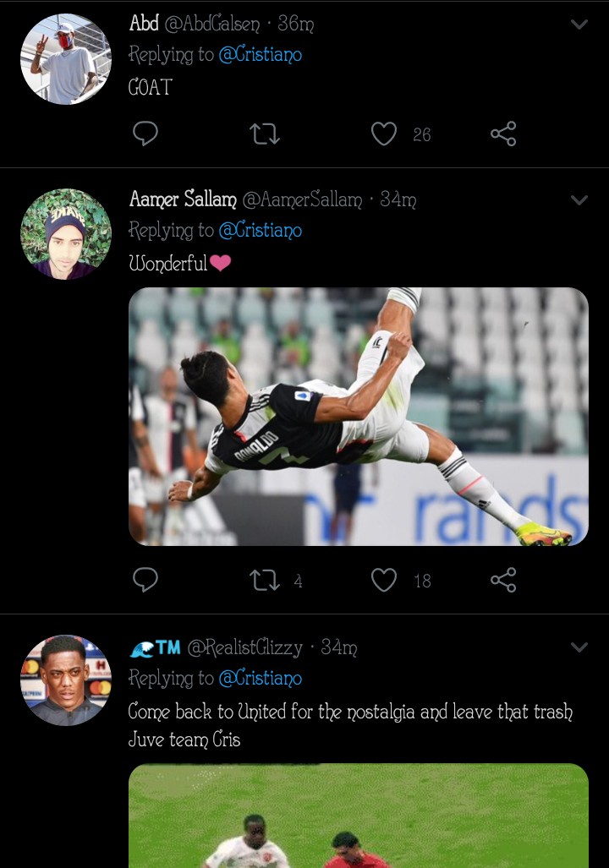Expand options chevron on Abd's tweet
609x868 pixels.
tap(579, 25)
